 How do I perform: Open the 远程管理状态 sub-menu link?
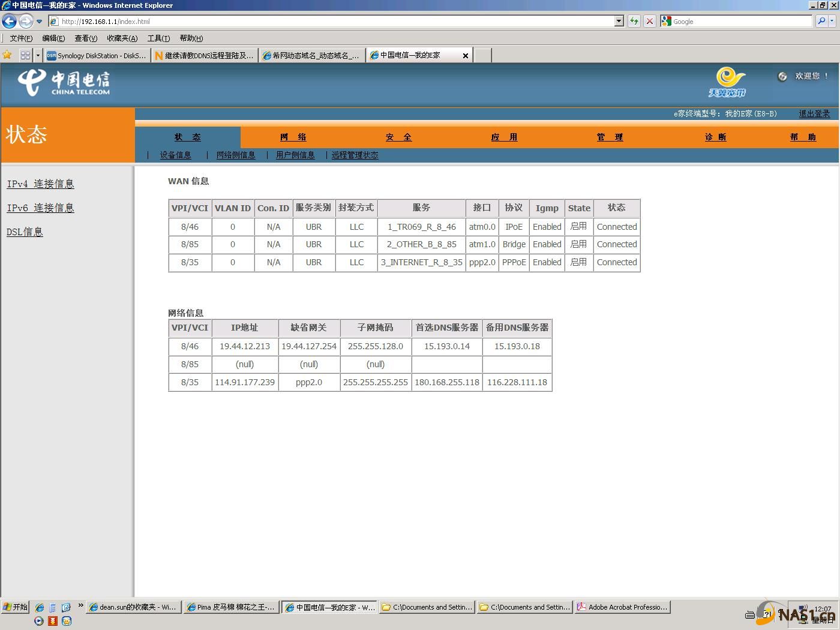tap(355, 155)
